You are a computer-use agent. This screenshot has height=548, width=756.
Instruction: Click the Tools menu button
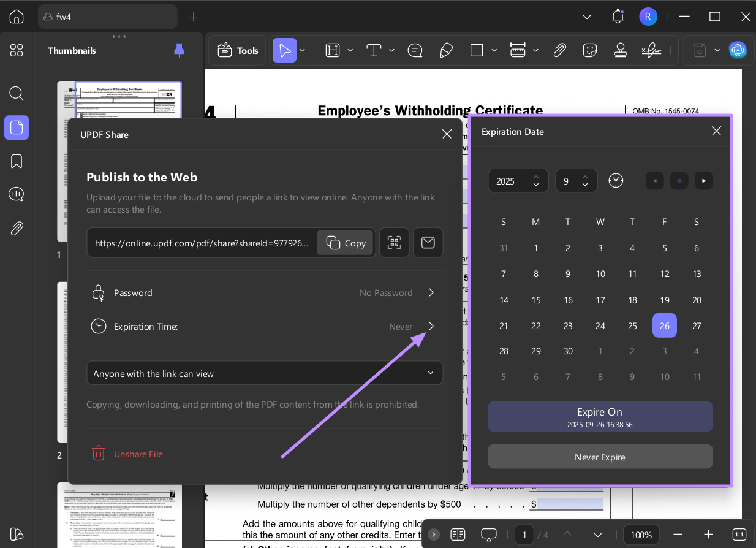click(x=237, y=50)
